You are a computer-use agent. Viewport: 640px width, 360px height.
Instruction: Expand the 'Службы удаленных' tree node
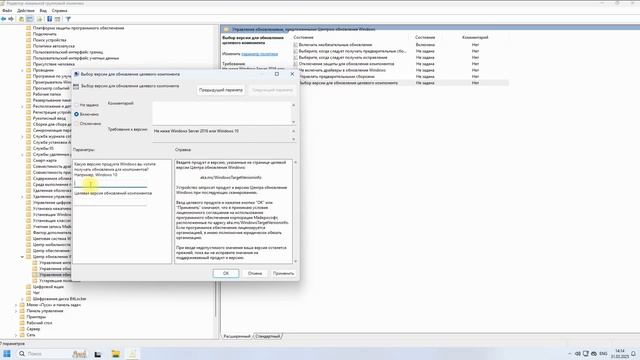pos(22,154)
